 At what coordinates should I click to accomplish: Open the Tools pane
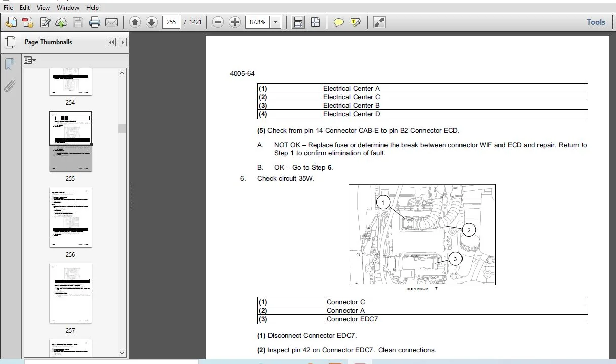pos(596,22)
